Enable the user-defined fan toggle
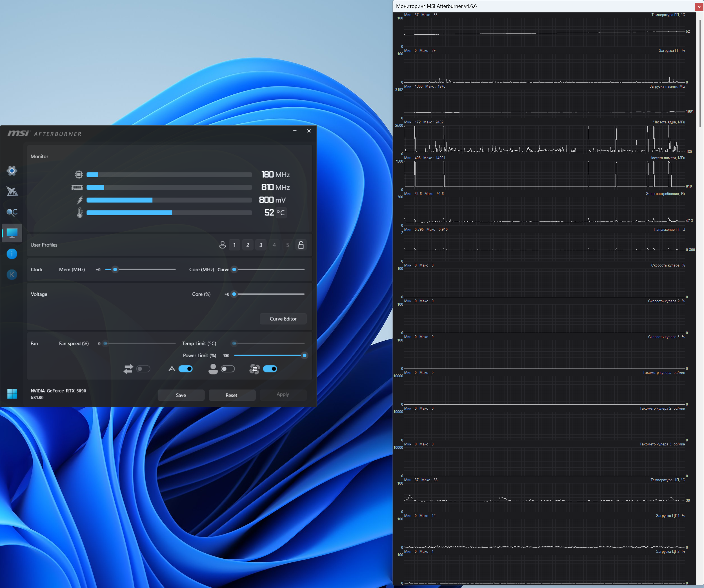Screen dimensions: 704x588 coord(228,369)
